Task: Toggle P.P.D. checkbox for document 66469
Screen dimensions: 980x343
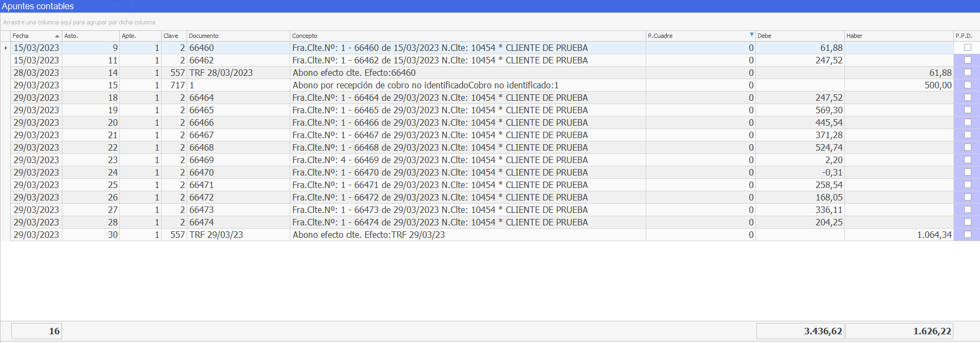Action: (x=967, y=160)
